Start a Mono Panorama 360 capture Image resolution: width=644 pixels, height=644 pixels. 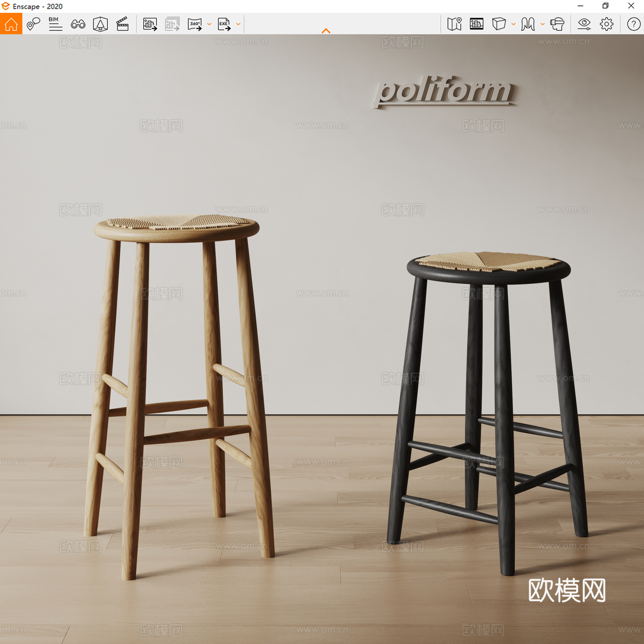(x=195, y=24)
